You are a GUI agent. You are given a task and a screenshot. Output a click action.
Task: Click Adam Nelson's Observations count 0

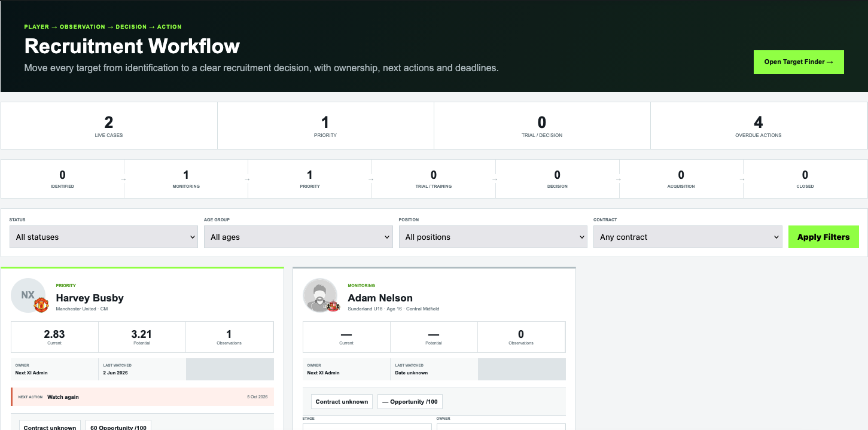click(x=521, y=337)
